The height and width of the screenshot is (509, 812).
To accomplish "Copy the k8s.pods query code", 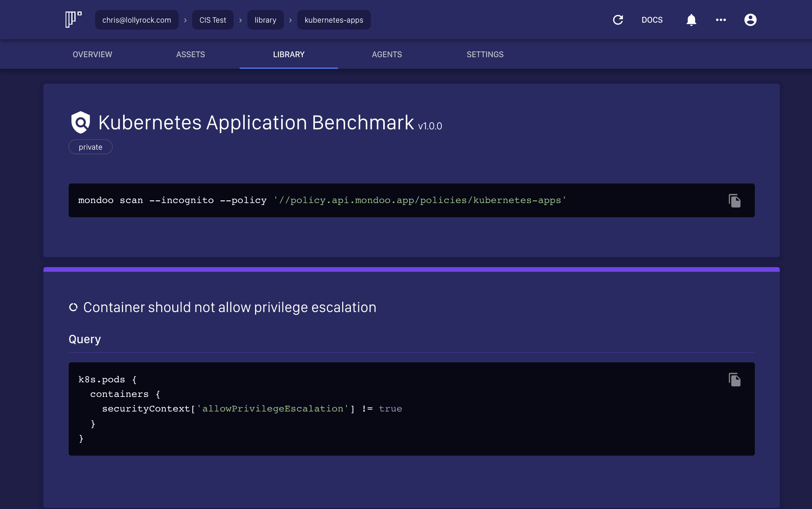I will pyautogui.click(x=735, y=379).
